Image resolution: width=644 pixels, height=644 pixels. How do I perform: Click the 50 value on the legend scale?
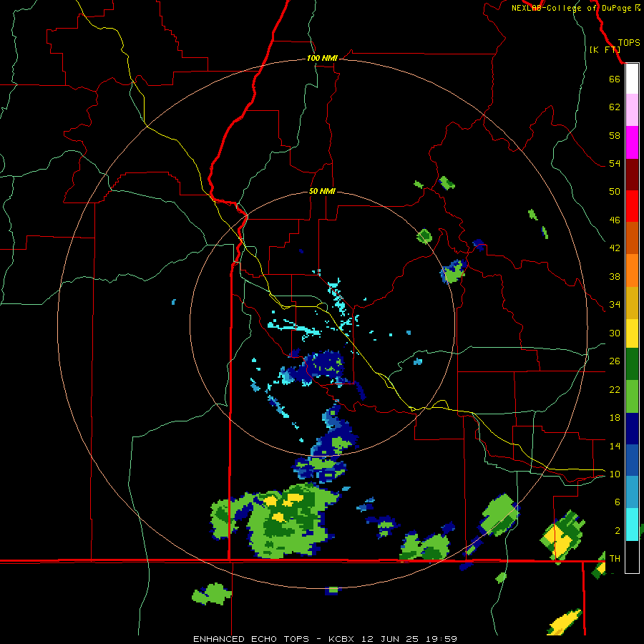(x=615, y=191)
